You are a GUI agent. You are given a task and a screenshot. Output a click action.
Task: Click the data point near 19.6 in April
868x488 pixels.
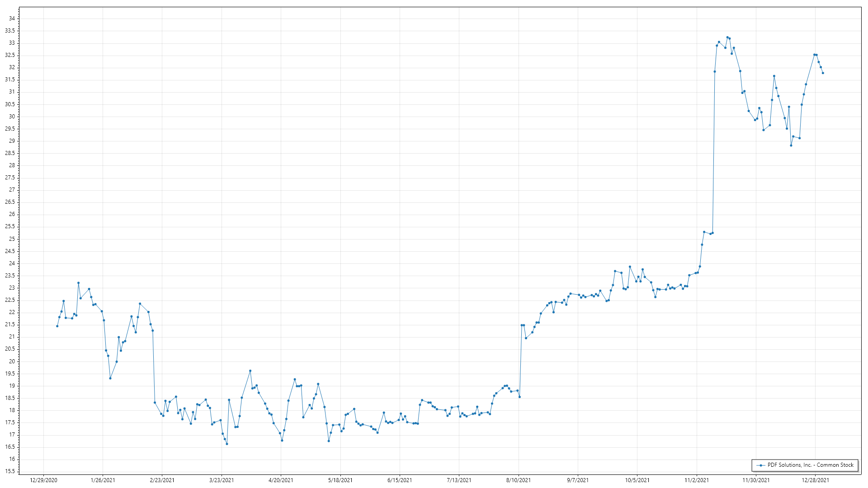point(250,371)
